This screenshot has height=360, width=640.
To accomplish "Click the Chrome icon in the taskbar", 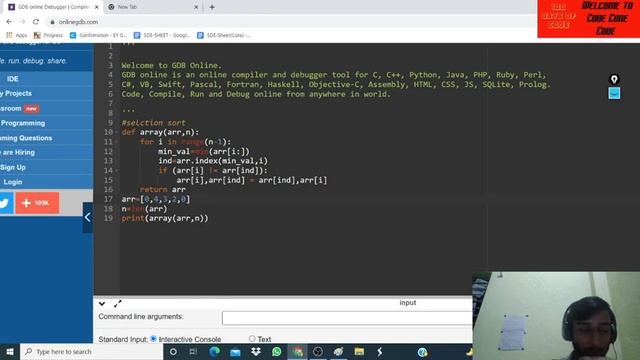I will 297,351.
